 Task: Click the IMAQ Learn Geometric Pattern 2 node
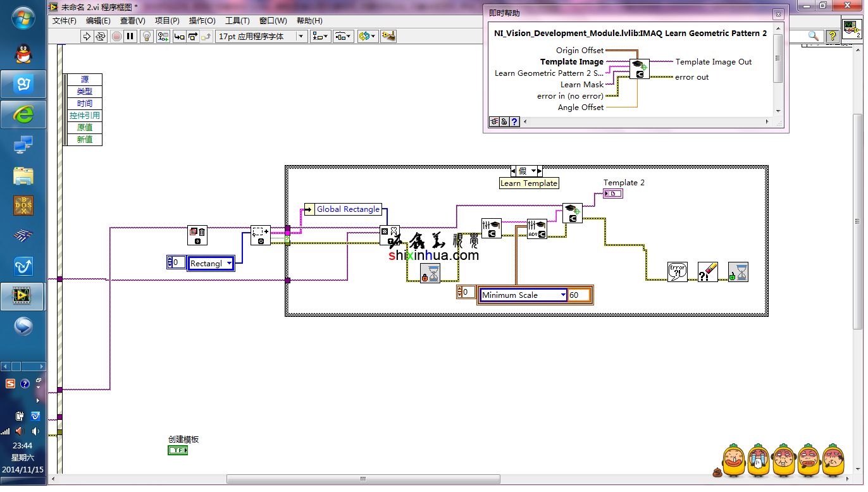(x=573, y=213)
